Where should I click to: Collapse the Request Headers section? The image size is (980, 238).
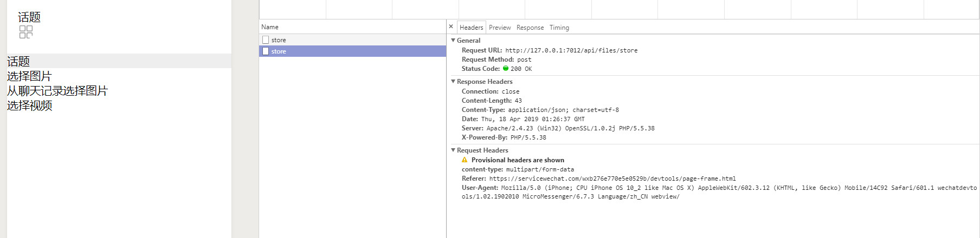(453, 150)
